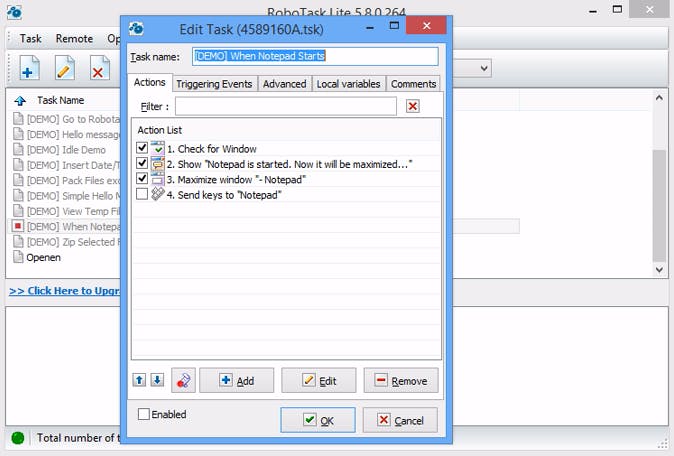674x456 pixels.
Task: Click the delete task red X toolbar icon
Action: click(x=99, y=68)
